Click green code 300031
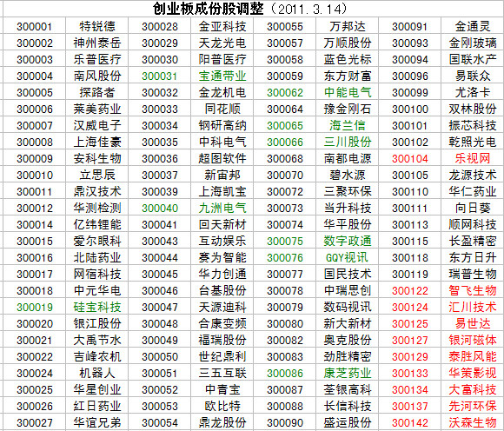The image size is (504, 431). 160,76
